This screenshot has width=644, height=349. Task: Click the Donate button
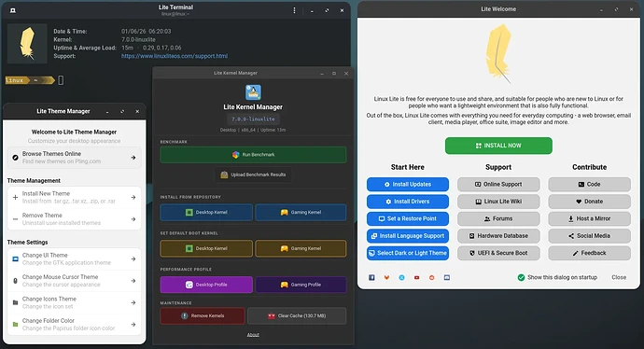[589, 202]
